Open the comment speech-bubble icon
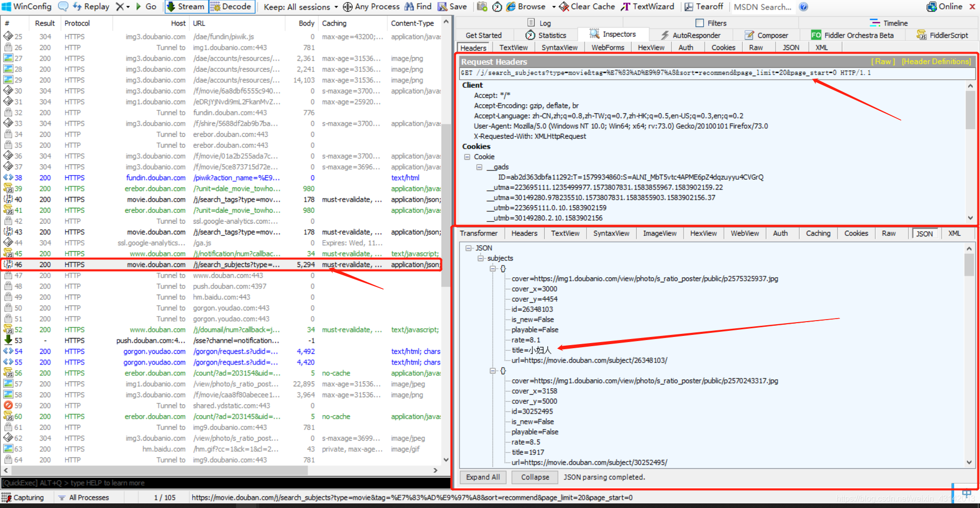Image resolution: width=980 pixels, height=508 pixels. [63, 7]
